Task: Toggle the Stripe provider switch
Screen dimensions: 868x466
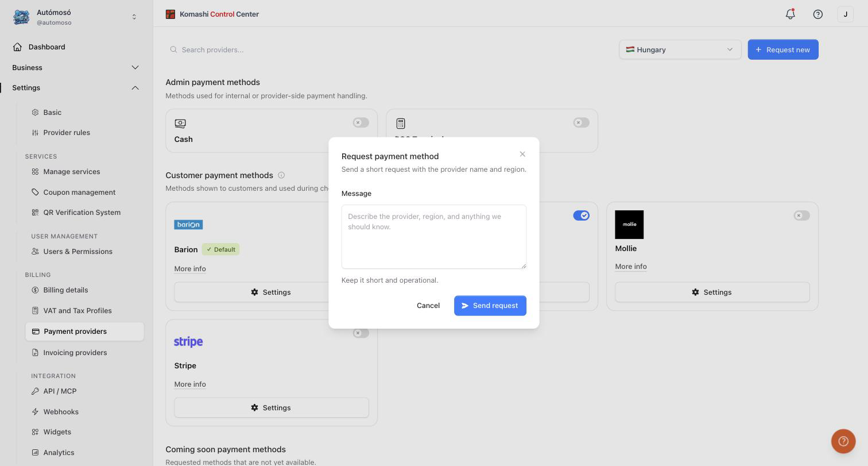Action: [x=361, y=333]
